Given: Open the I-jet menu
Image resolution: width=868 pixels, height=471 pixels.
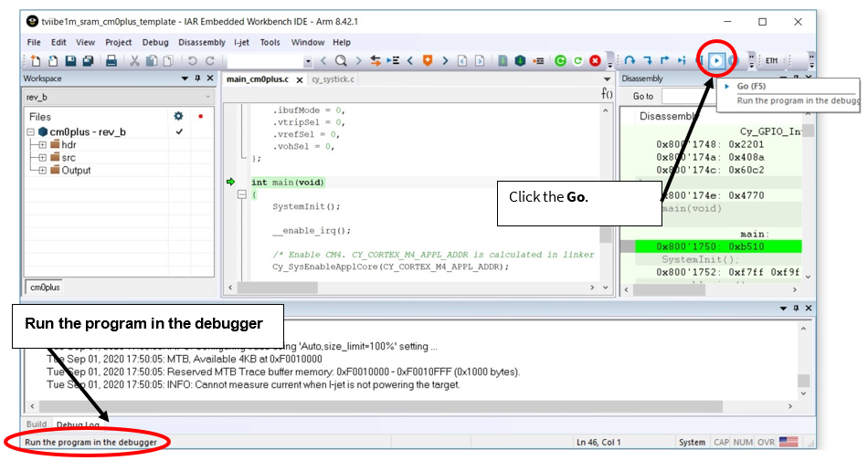Looking at the screenshot, I should click(x=241, y=42).
